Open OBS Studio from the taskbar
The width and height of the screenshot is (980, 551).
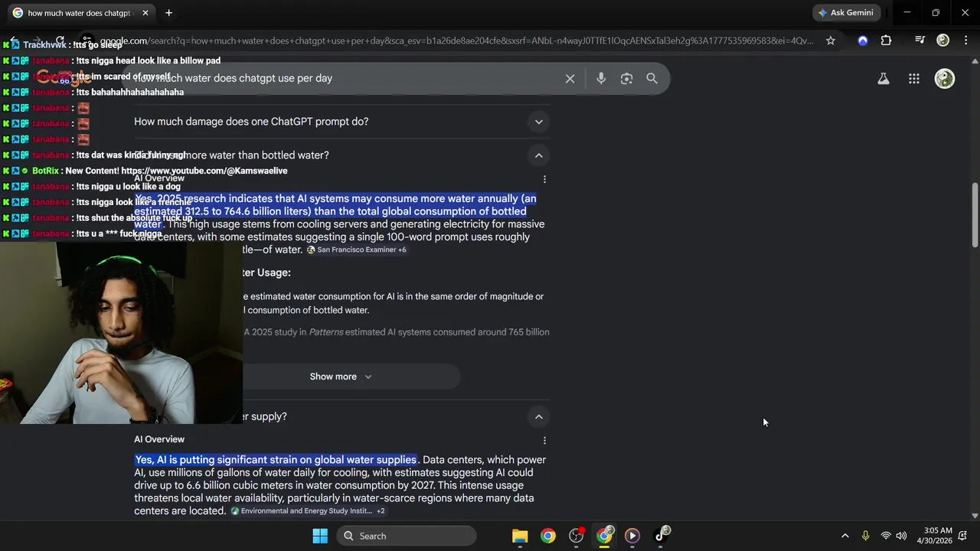577,536
